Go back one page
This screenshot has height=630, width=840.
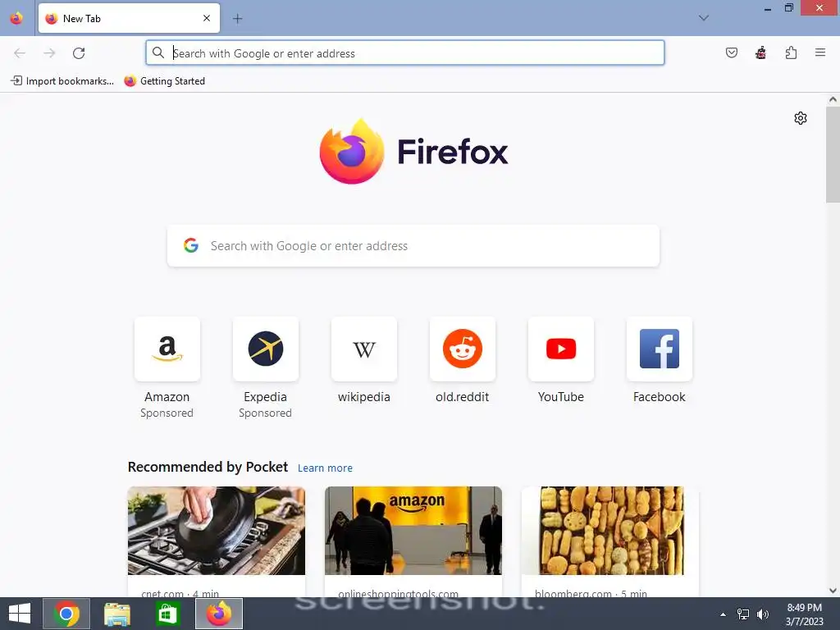(x=20, y=53)
